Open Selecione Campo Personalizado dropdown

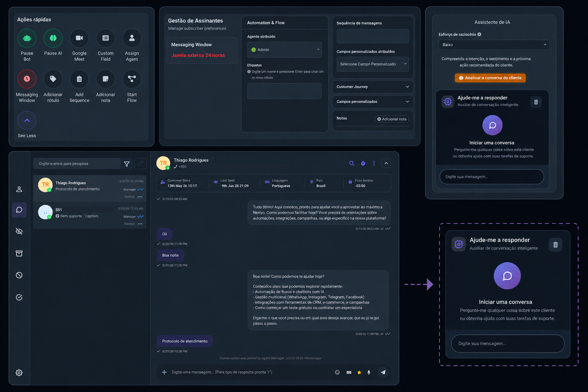tap(373, 64)
